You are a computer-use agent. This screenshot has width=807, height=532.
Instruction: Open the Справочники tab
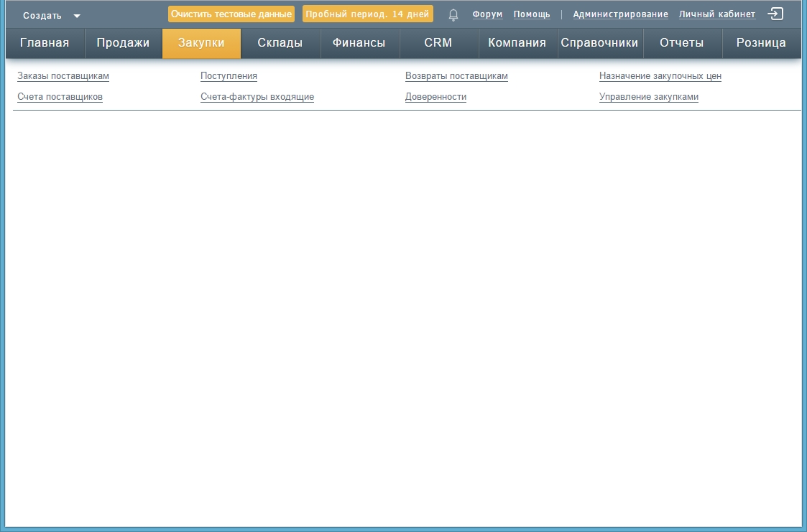tap(599, 43)
